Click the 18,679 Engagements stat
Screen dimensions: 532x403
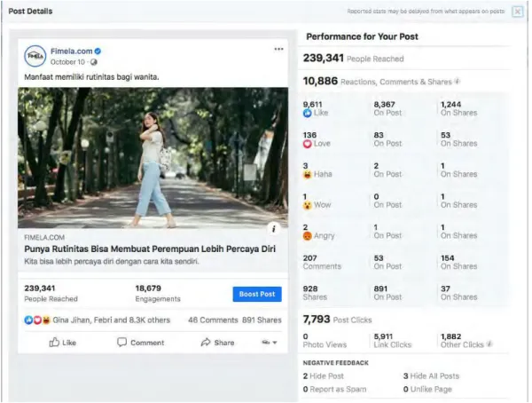click(158, 294)
